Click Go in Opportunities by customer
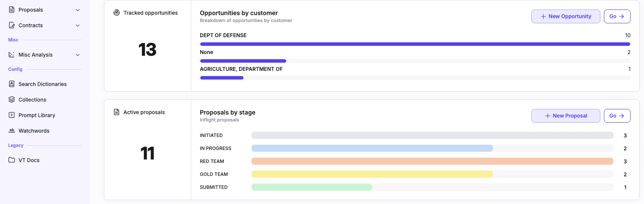 (617, 16)
